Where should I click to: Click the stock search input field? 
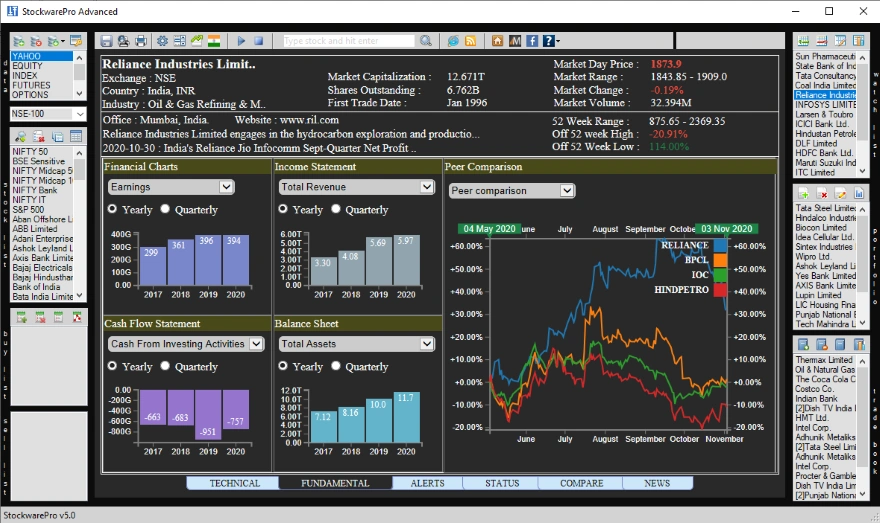pos(347,41)
